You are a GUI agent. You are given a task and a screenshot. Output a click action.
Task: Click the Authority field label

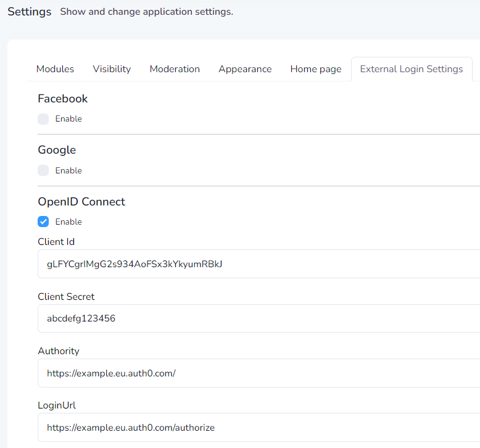[59, 351]
